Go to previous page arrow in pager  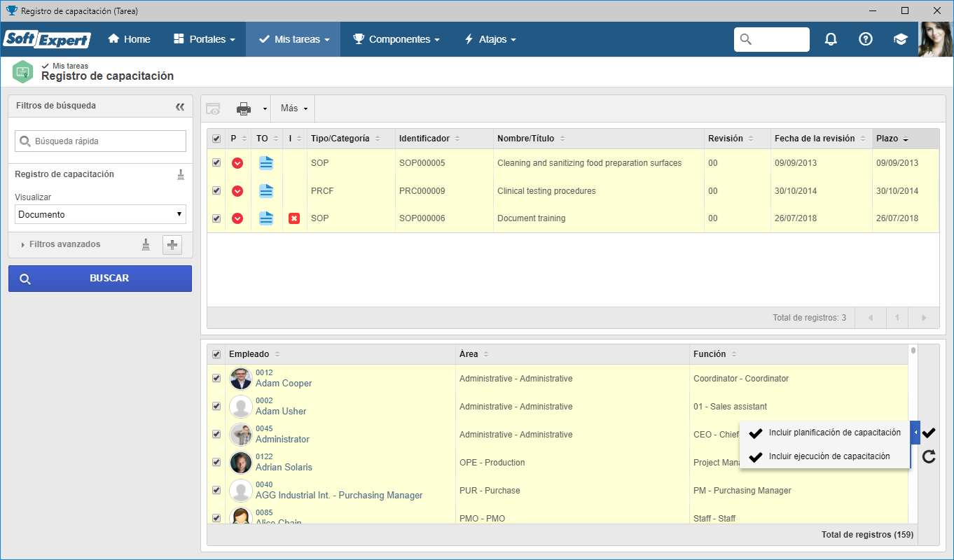click(x=871, y=318)
